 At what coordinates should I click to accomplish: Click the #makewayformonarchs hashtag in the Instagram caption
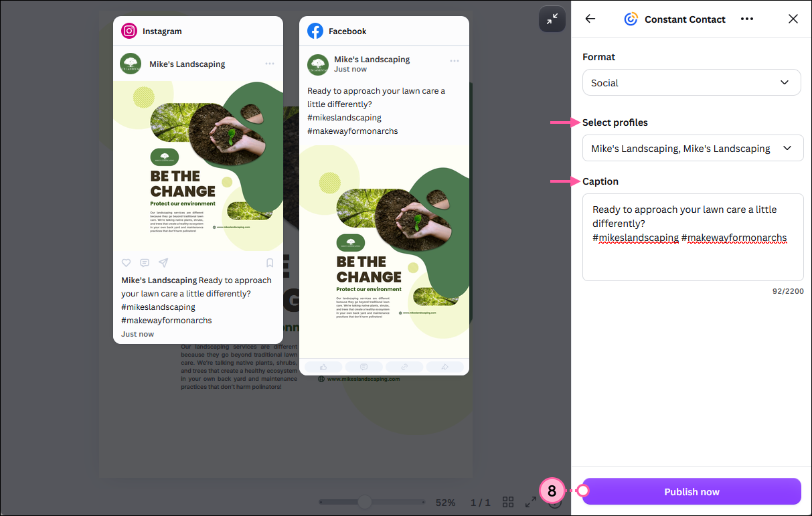tap(167, 321)
